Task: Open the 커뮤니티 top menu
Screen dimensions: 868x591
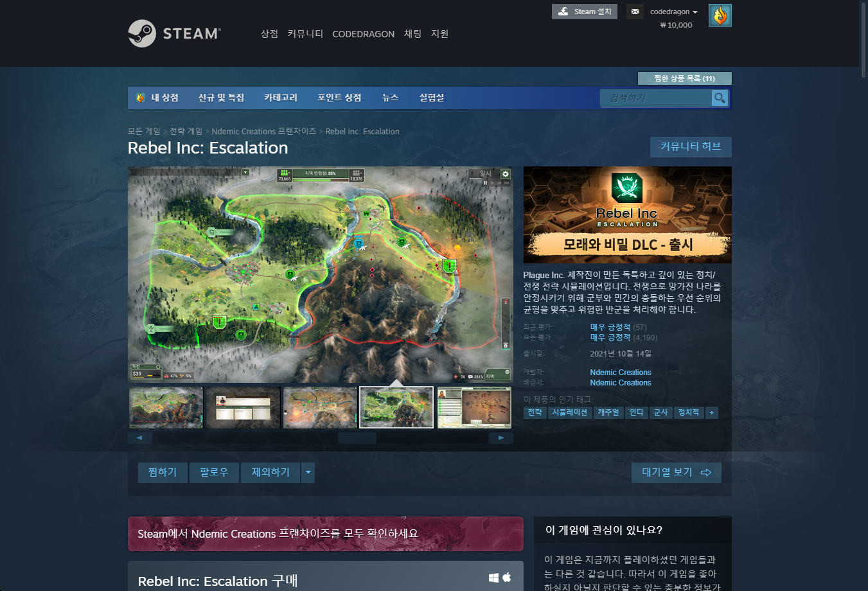Action: pyautogui.click(x=305, y=33)
